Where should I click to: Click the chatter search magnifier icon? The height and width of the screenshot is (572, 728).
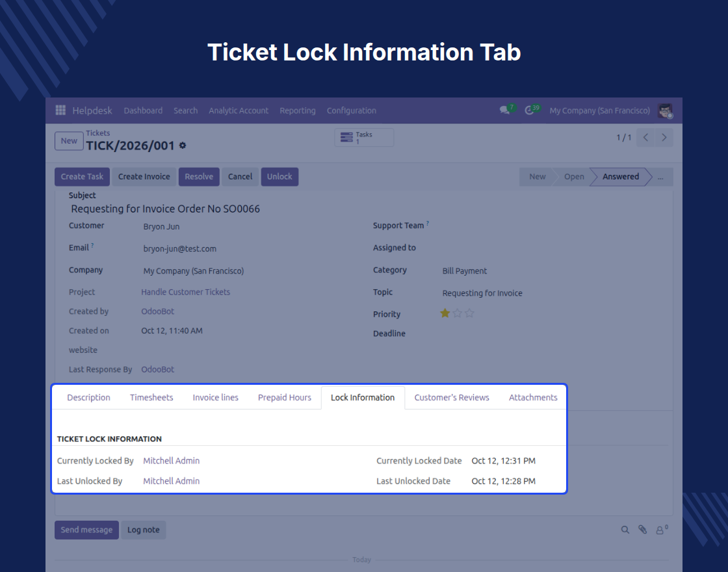[x=625, y=530]
